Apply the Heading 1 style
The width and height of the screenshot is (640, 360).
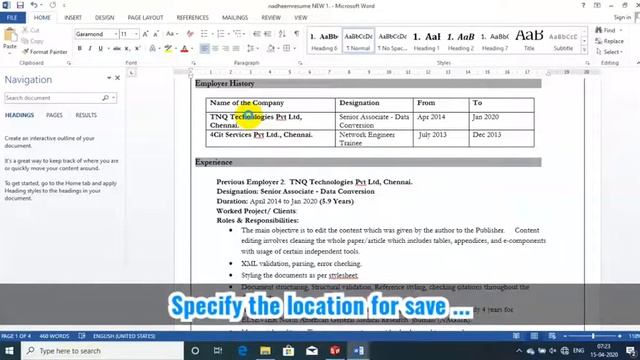click(x=426, y=41)
